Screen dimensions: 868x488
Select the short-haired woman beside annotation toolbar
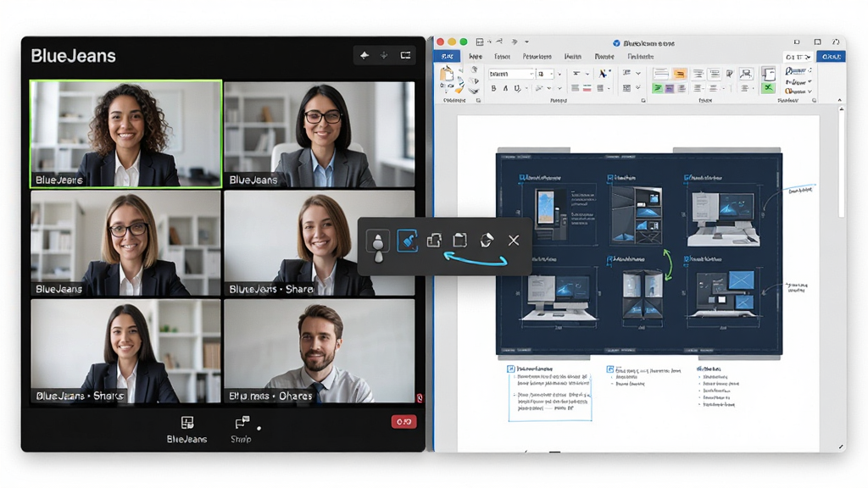tap(320, 243)
